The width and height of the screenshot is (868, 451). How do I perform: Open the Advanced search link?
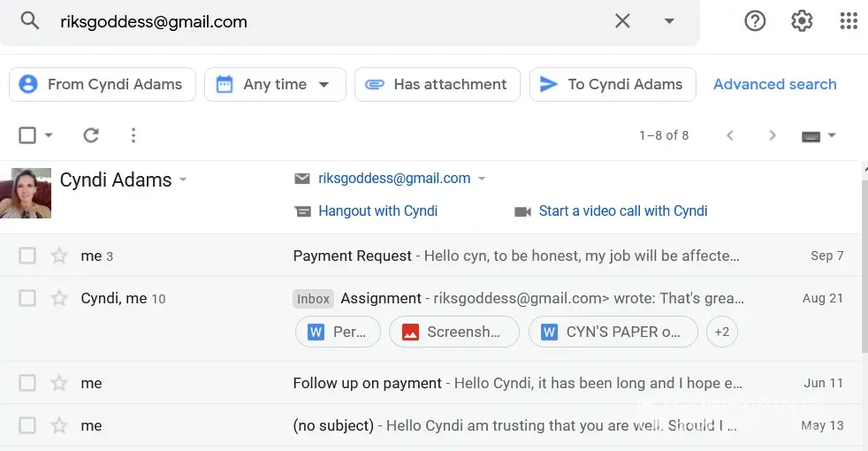(774, 85)
